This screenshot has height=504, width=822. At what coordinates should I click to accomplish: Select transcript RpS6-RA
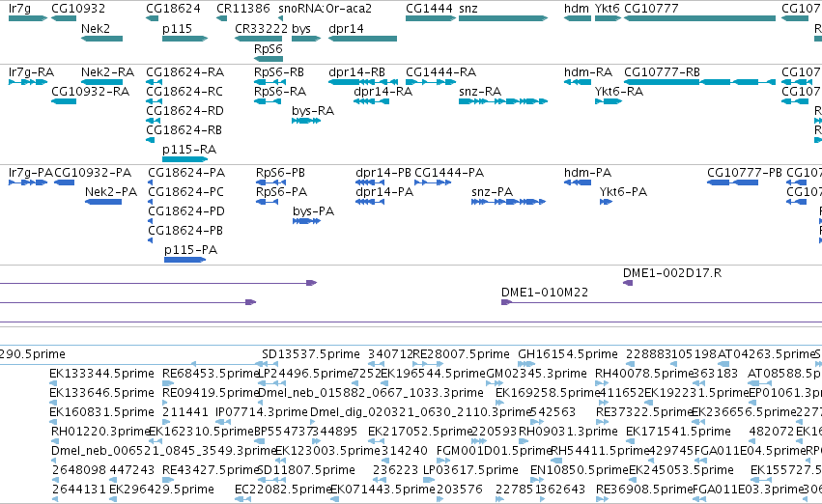coord(268,101)
